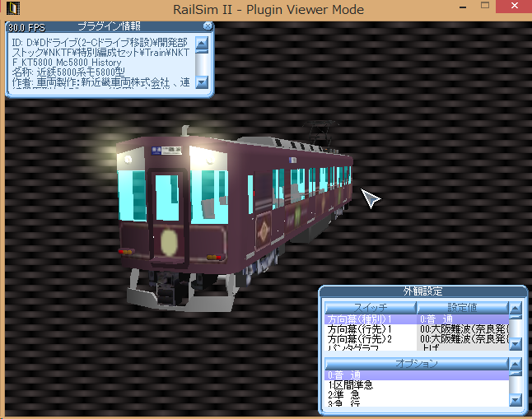
Task: Choose option 3:急 行
Action: click(x=417, y=403)
